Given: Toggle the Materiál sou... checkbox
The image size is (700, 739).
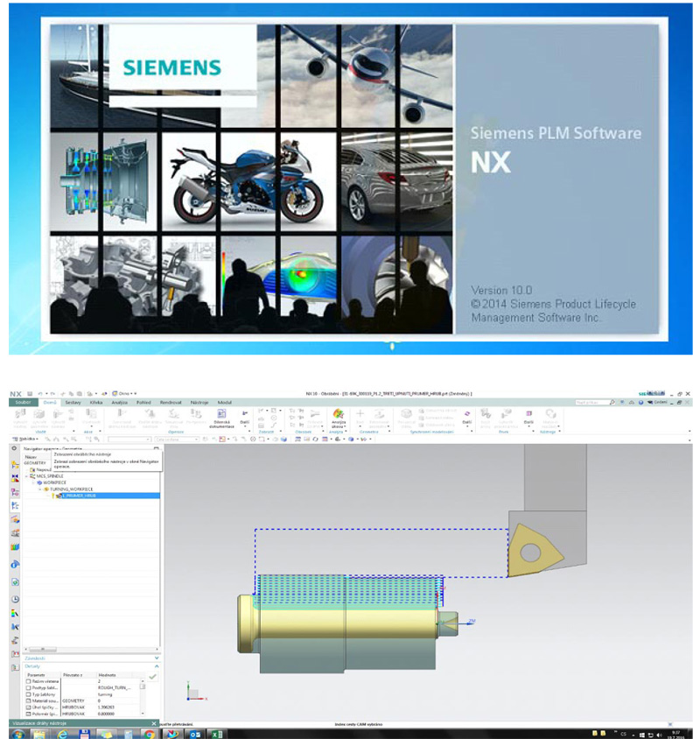Looking at the screenshot, I should tap(29, 700).
